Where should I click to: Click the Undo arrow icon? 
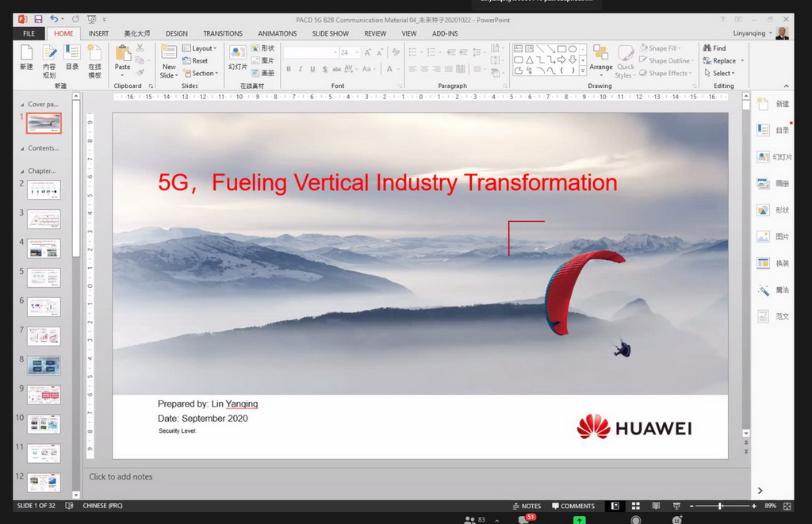point(55,19)
